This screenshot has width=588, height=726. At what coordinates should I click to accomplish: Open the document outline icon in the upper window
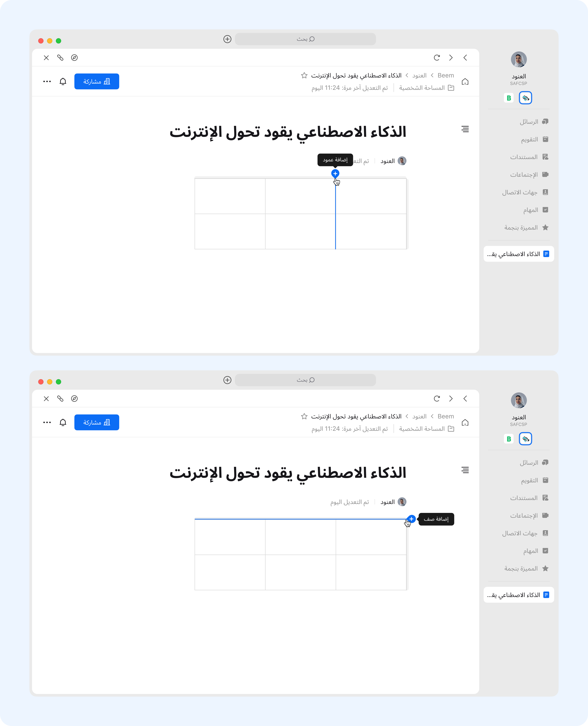point(465,129)
